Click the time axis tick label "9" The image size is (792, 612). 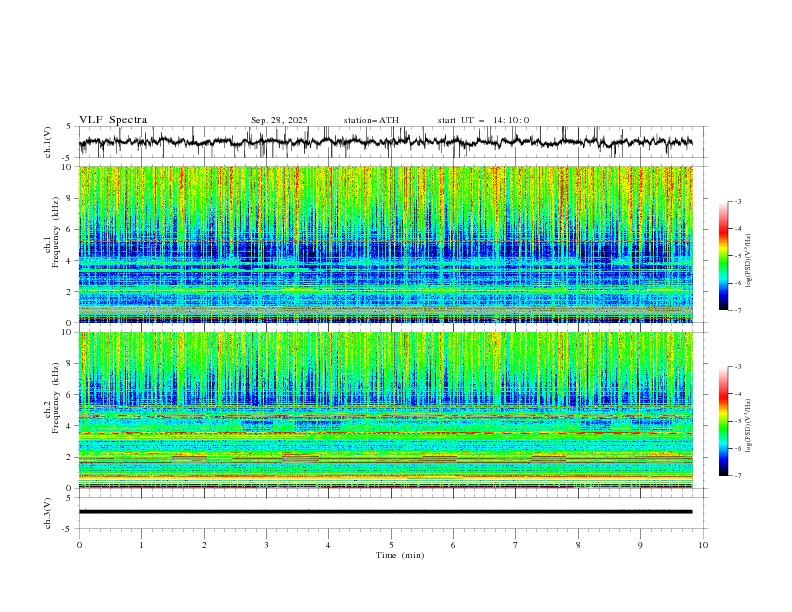(x=640, y=545)
